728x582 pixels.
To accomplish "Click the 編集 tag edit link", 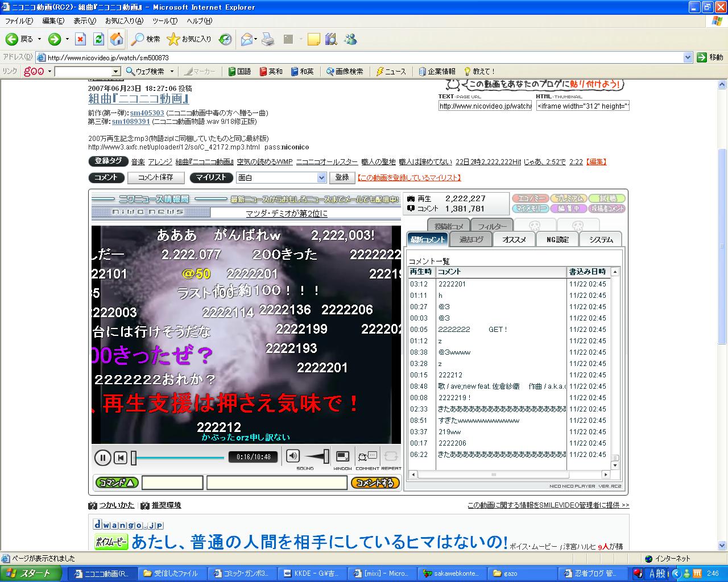I will click(595, 162).
